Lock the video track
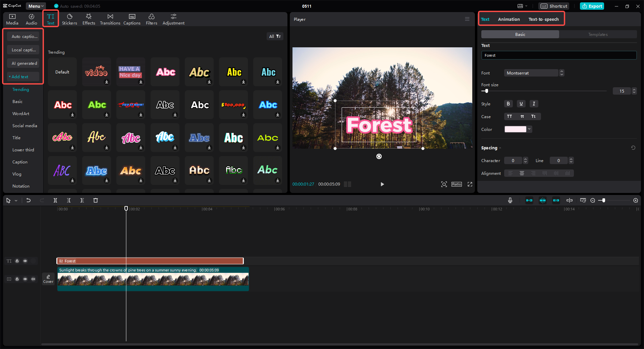 pos(17,279)
